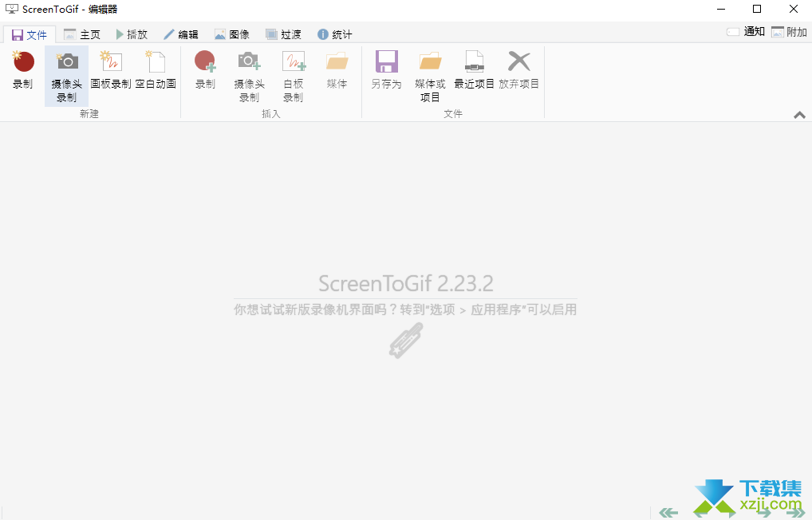Start a new screen recording (录制) in 新建 group
This screenshot has height=520, width=812.
tap(23, 70)
